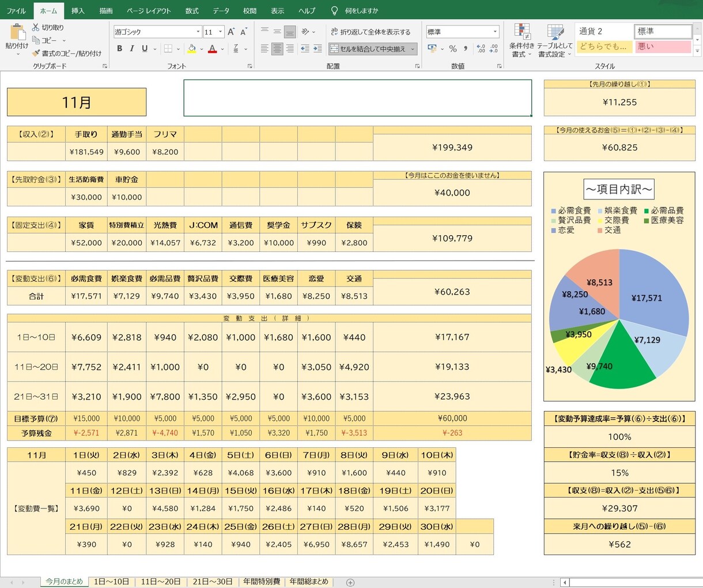Toggle middle vertical alignment

277,31
